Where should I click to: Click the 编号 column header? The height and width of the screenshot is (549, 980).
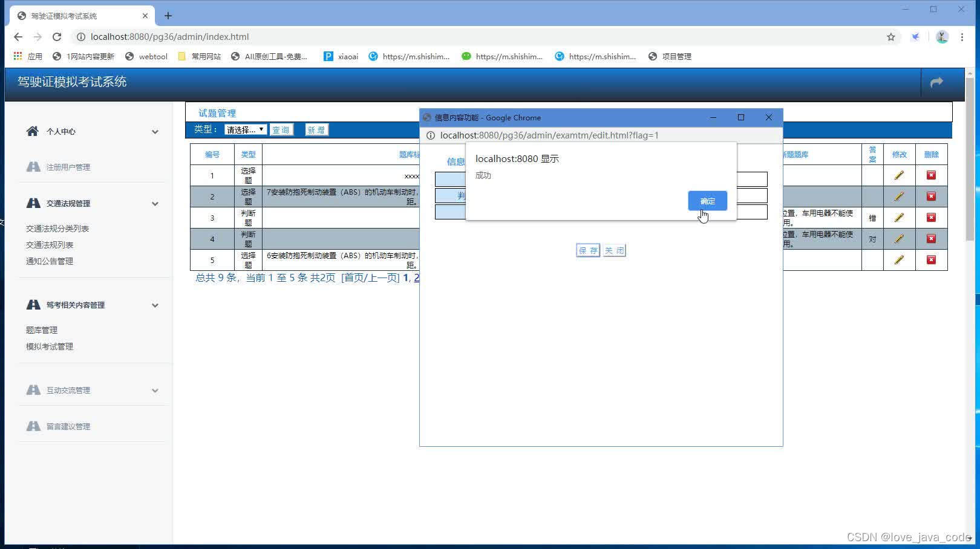tap(212, 154)
